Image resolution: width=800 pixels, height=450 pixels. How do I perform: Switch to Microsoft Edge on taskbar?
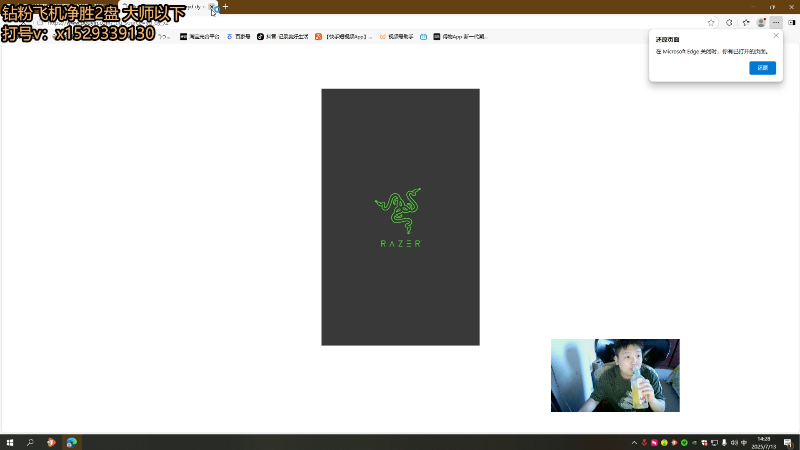pyautogui.click(x=71, y=442)
